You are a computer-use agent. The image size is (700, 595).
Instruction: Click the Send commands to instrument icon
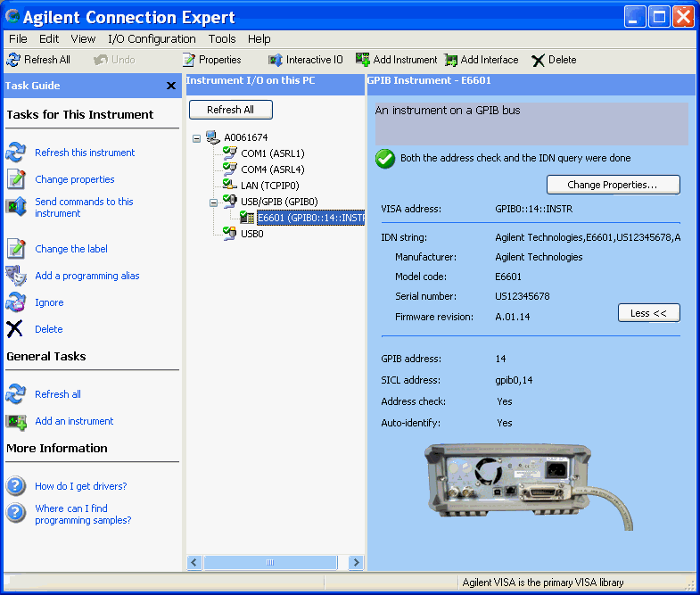(x=16, y=207)
